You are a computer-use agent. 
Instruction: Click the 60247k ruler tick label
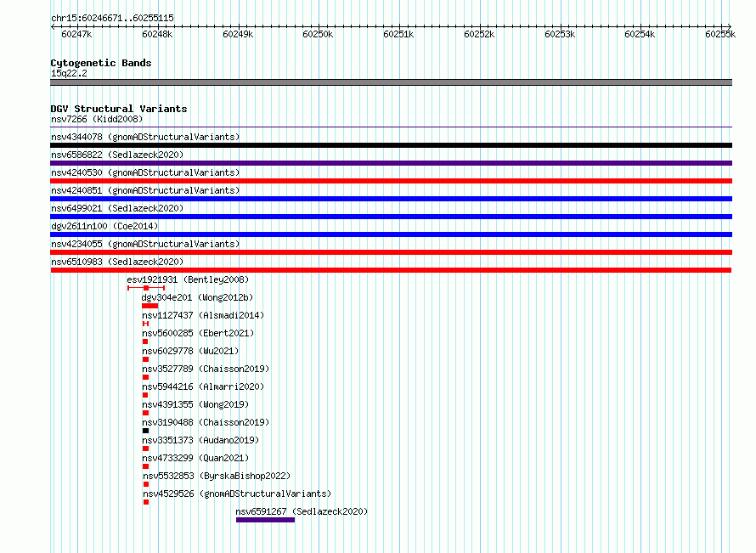(x=76, y=34)
